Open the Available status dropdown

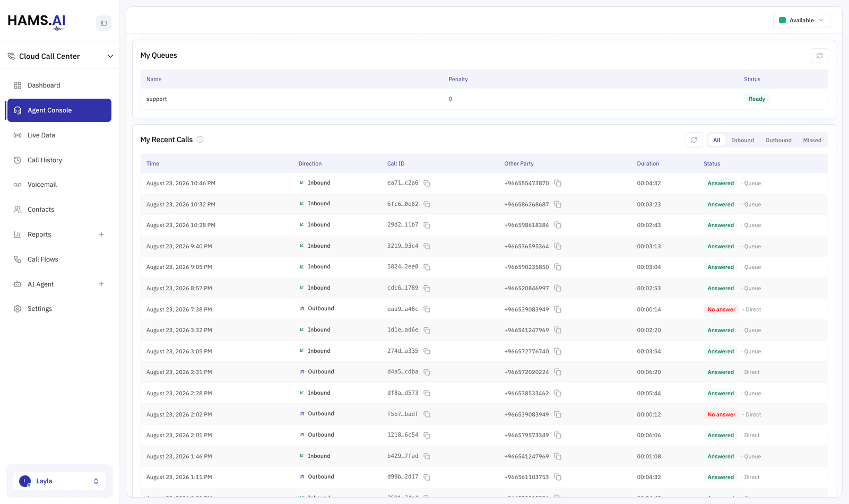[x=801, y=20]
